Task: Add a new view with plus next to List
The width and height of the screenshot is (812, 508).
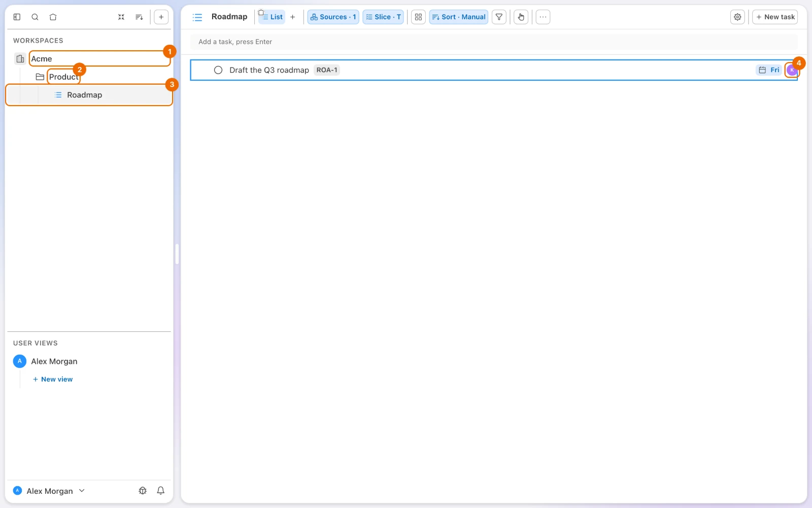Action: (292, 17)
